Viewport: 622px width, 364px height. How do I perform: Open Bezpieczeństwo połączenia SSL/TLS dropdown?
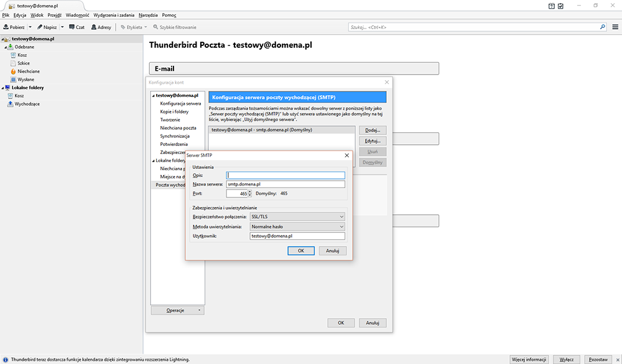coord(297,217)
